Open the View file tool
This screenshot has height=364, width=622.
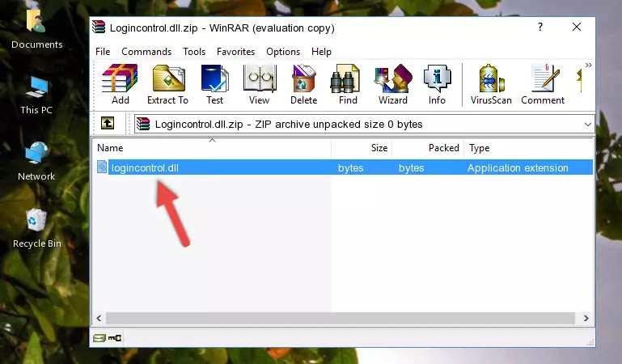coord(259,85)
